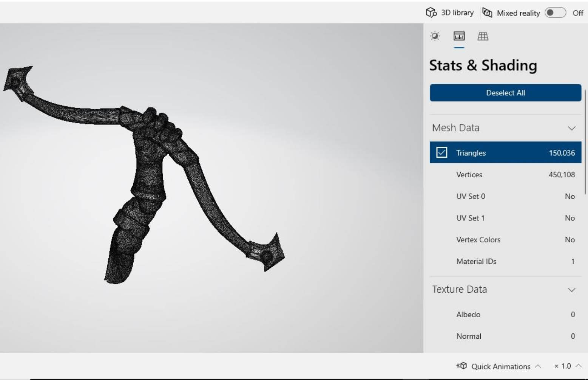Screen dimensions: 588x380
Task: Open the ×1.0 speed dropdown
Action: (x=567, y=366)
